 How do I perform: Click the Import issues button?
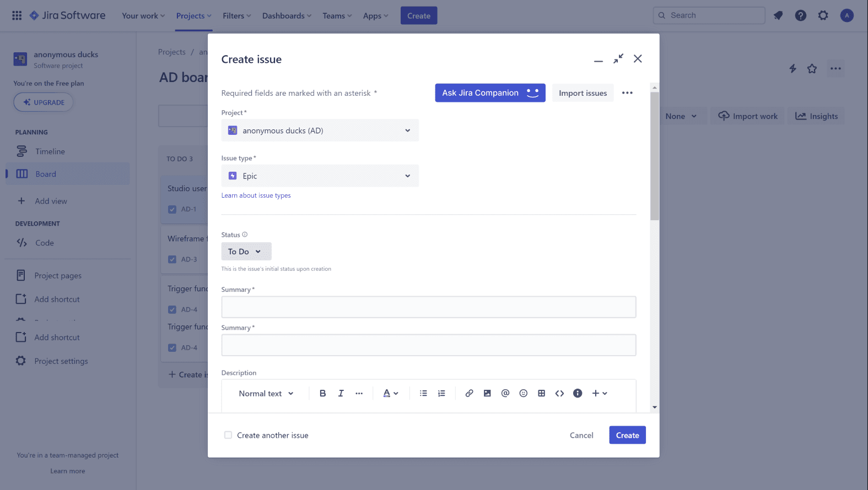(583, 93)
